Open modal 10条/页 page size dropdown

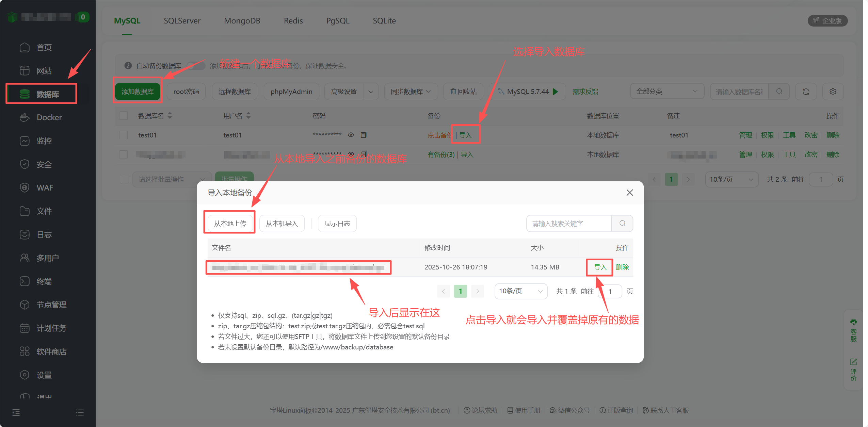[x=520, y=291]
